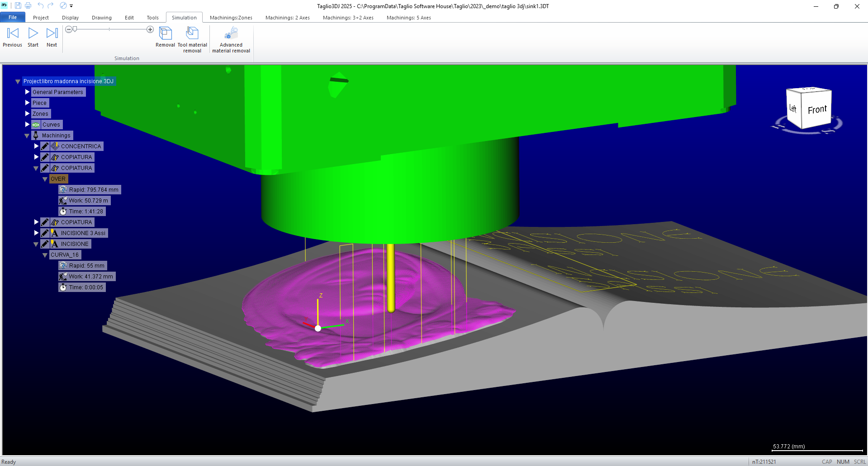Click the pencil icon next to INCISIONE 3 Assi
The height and width of the screenshot is (466, 868).
(45, 233)
